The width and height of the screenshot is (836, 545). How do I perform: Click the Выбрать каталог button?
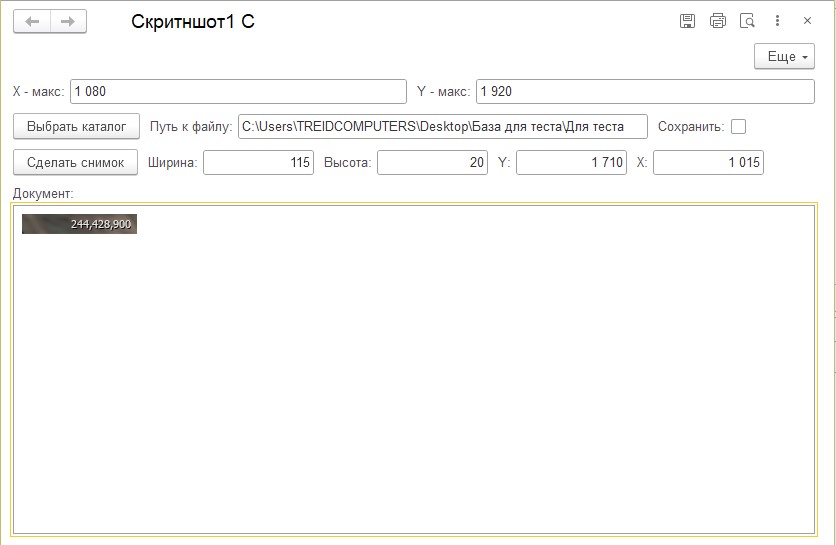76,126
